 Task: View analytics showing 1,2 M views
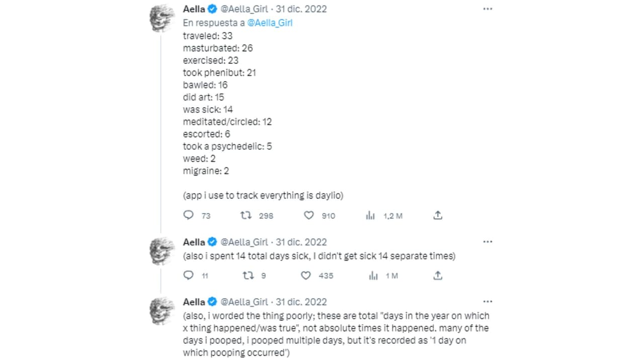click(x=371, y=215)
